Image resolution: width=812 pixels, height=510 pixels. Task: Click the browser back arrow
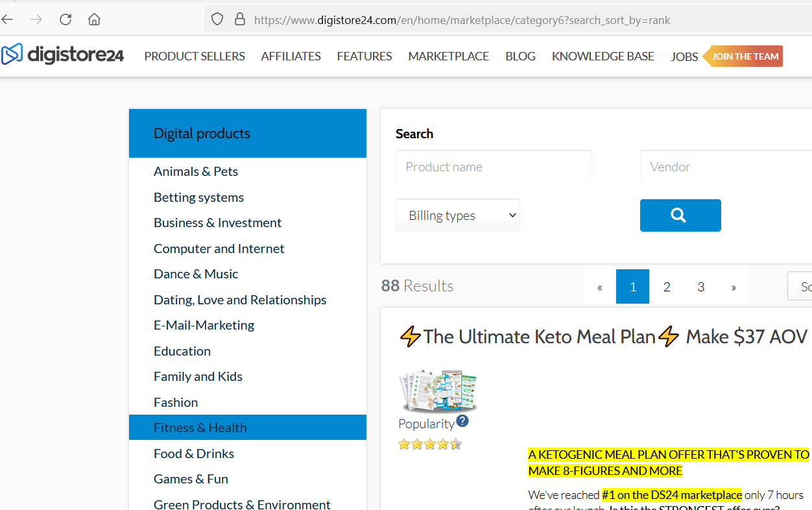(x=6, y=19)
